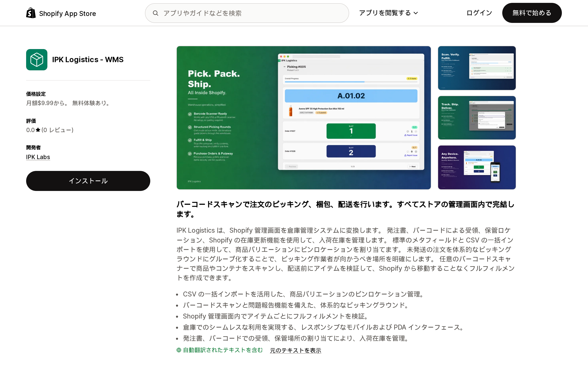Screen dimensions: 588x368
Task: Click the bullet about PDA インターフェース
Action: point(323,327)
